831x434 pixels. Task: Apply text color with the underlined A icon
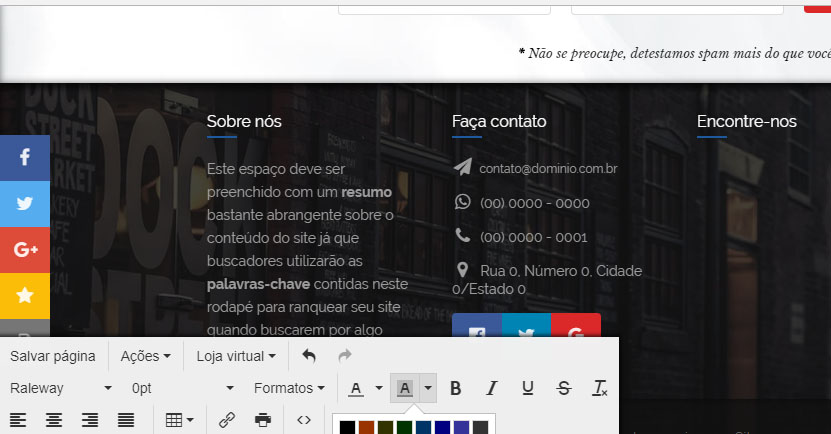click(x=356, y=388)
